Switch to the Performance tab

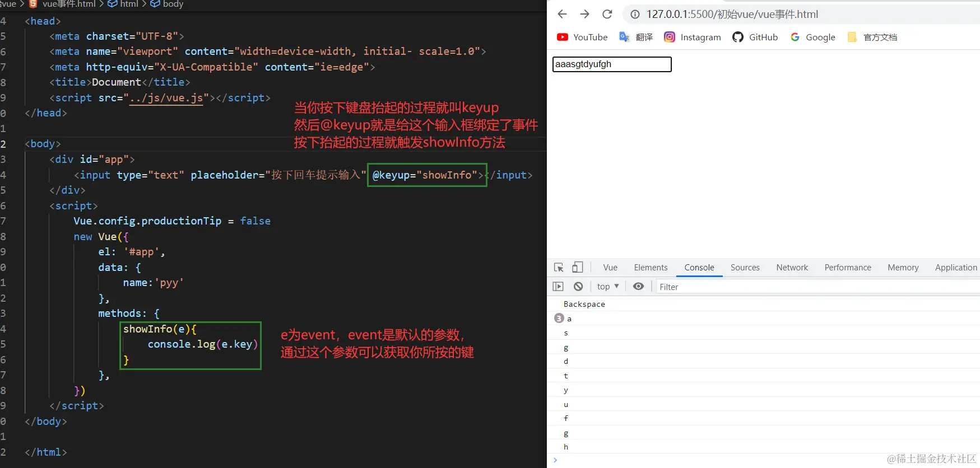(x=848, y=268)
